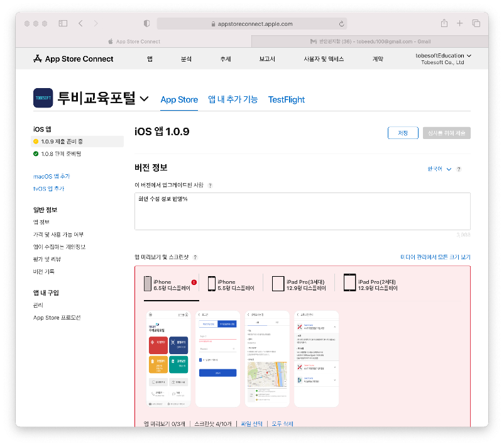Switch to the Gmail browser tab
Image resolution: width=504 pixels, height=446 pixels.
point(370,42)
